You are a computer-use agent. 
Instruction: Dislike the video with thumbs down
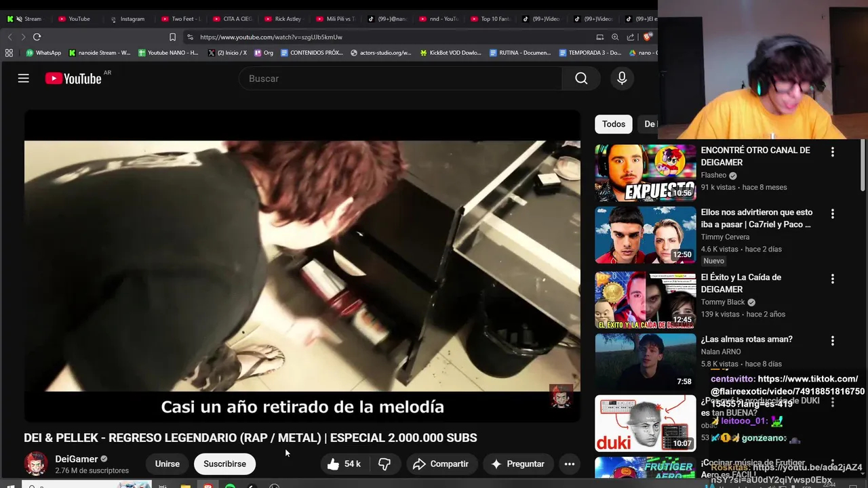click(384, 464)
